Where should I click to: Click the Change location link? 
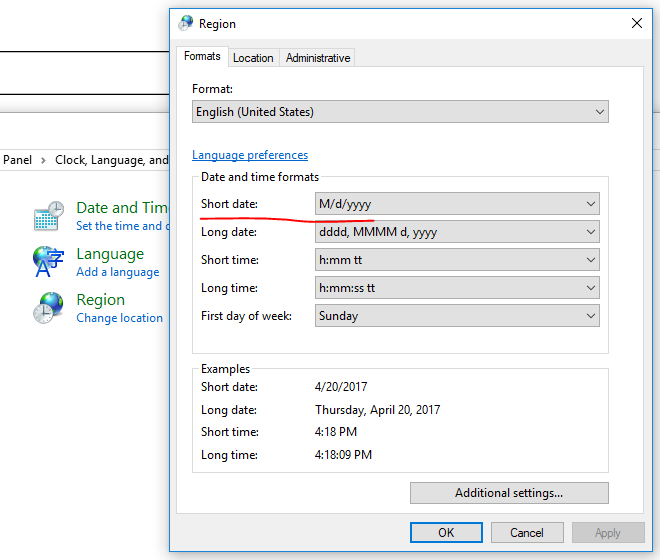point(120,318)
